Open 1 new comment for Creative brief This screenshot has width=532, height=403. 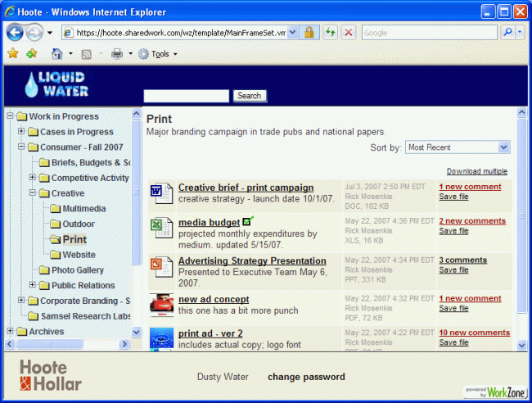click(470, 187)
